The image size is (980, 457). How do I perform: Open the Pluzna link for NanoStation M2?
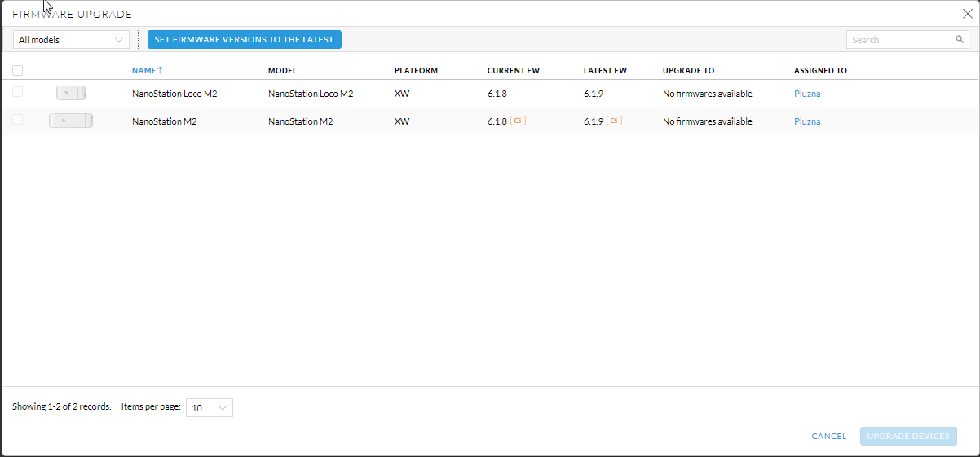pyautogui.click(x=807, y=121)
